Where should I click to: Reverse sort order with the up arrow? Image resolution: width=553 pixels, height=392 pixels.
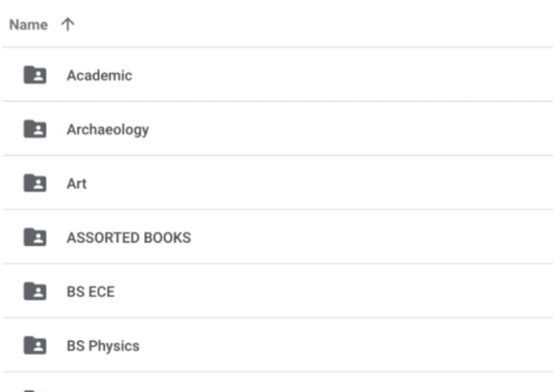(68, 25)
